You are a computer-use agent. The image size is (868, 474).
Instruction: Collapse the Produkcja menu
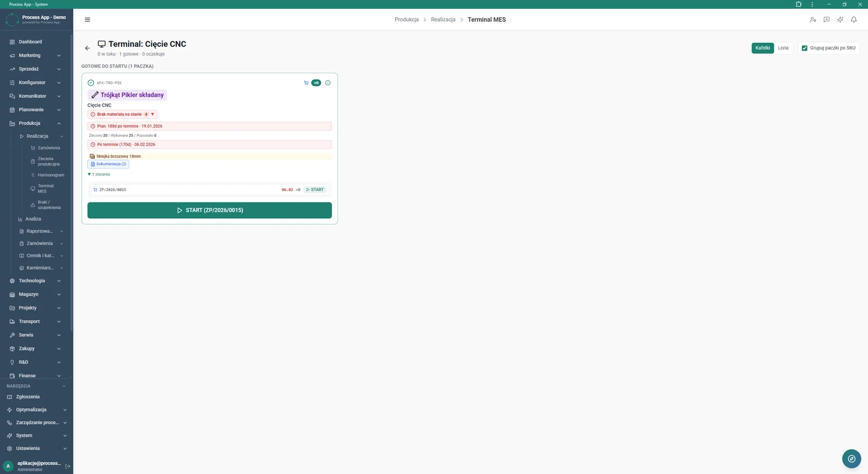(x=36, y=123)
